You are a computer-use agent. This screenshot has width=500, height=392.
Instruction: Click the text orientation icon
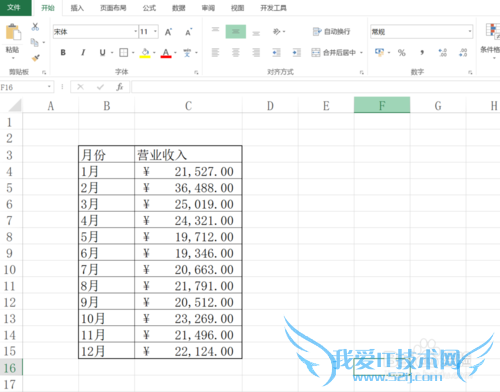277,32
